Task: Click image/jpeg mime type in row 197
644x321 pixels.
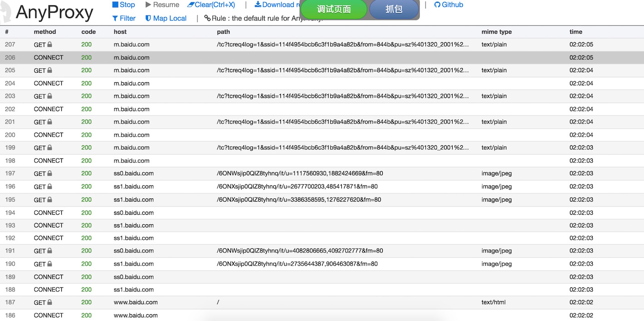Action: click(x=497, y=173)
